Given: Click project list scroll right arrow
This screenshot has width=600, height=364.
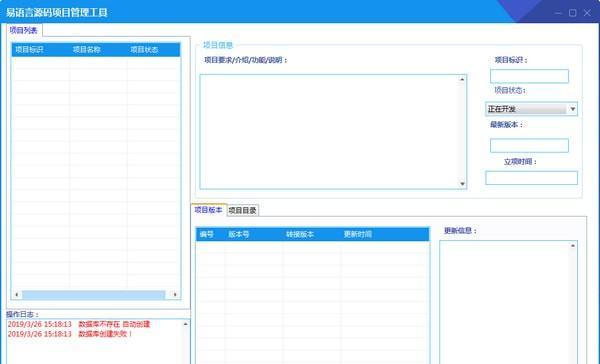Looking at the screenshot, I should coord(175,294).
